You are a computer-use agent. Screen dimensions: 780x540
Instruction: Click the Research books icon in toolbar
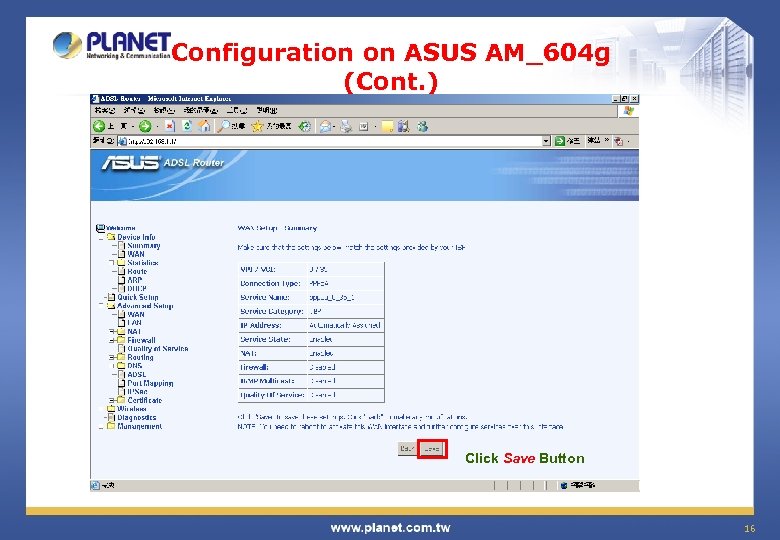[403, 127]
